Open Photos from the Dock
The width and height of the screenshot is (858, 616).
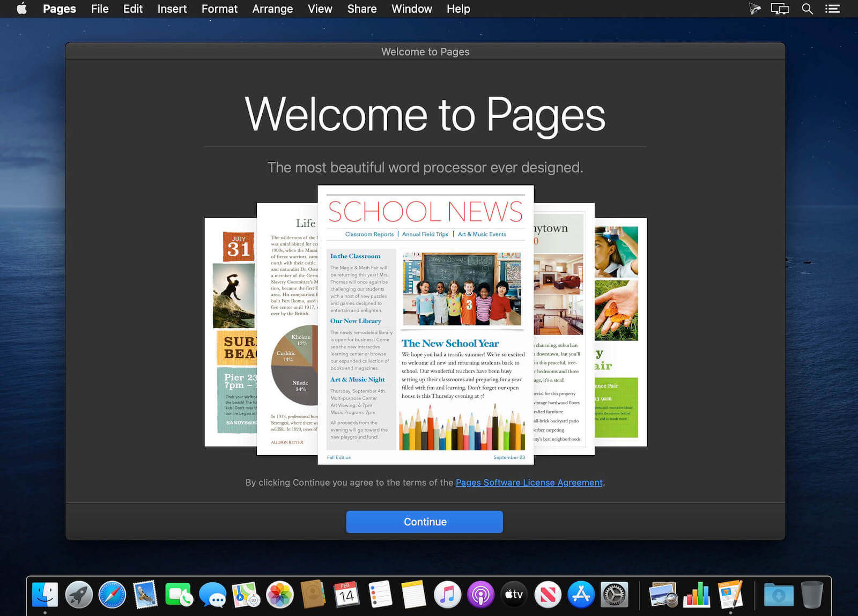[x=280, y=595]
